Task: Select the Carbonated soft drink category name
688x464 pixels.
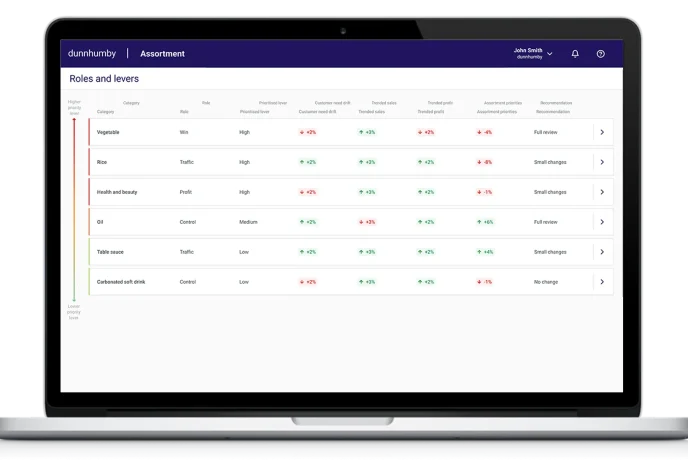Action: pos(125,282)
